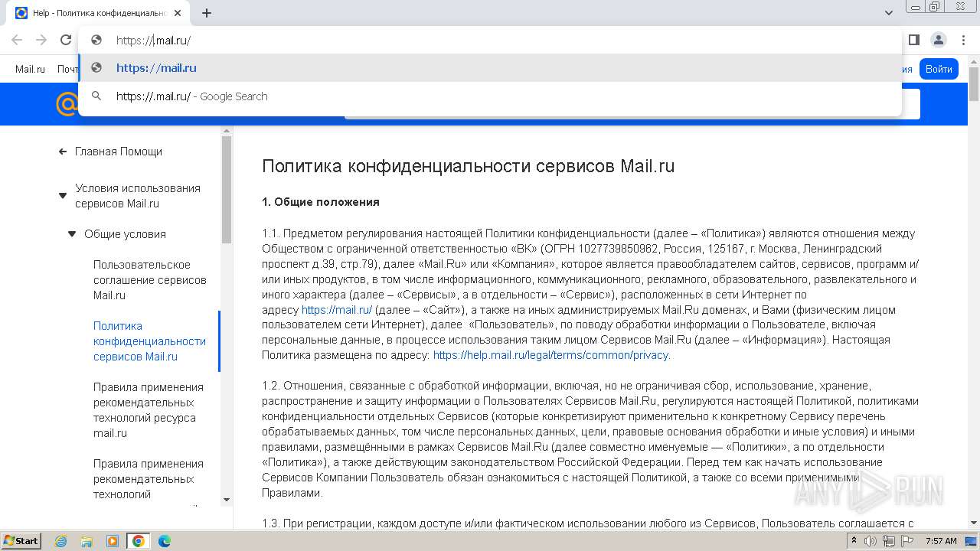Open the Windows Start button

pyautogui.click(x=21, y=540)
